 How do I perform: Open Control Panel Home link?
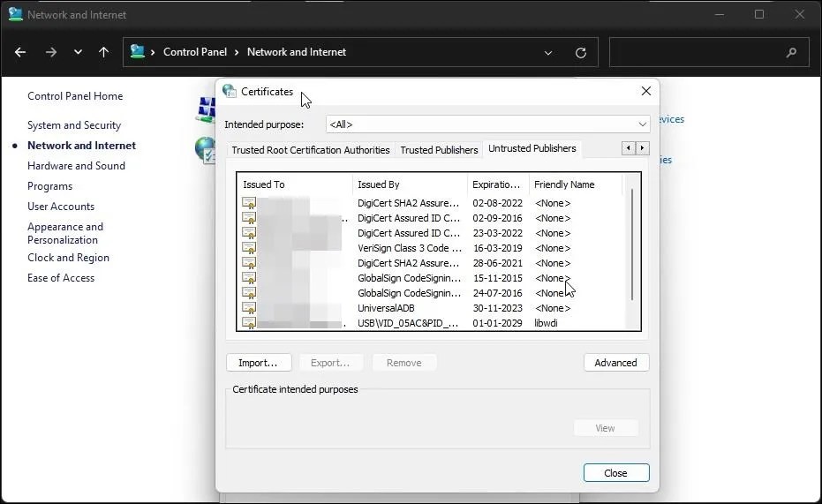click(75, 96)
